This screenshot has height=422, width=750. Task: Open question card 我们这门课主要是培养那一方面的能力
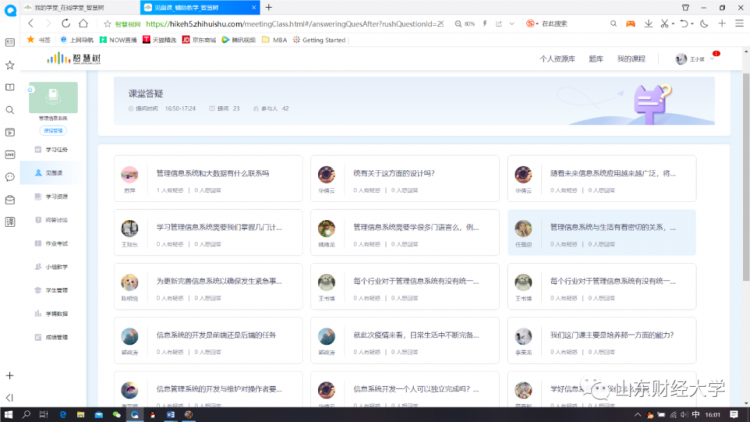tap(602, 340)
